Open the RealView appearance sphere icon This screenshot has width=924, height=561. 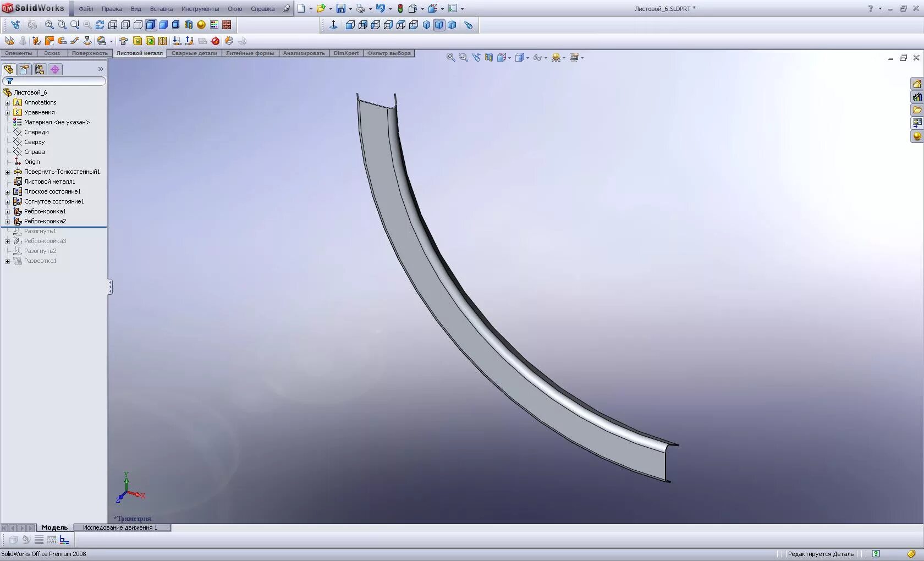(201, 25)
